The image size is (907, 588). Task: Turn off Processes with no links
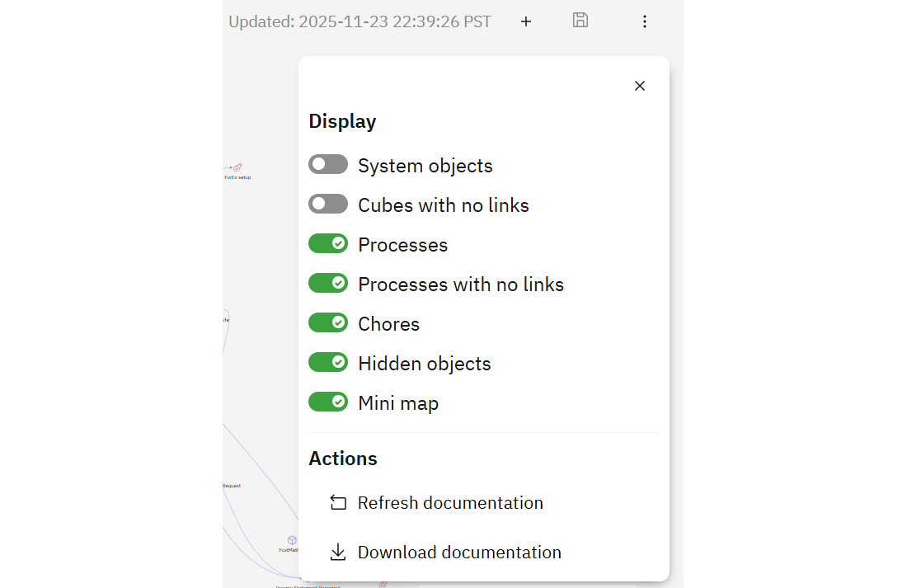[328, 282]
